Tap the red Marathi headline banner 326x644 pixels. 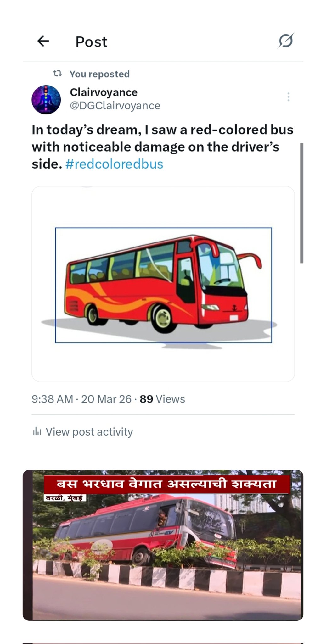tap(166, 484)
